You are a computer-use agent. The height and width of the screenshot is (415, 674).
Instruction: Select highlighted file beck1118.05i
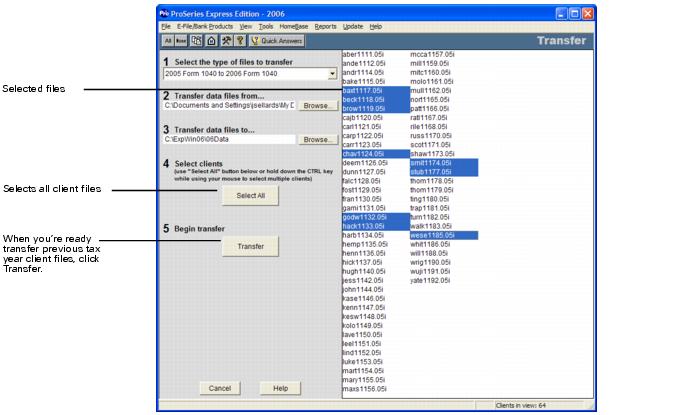click(376, 100)
